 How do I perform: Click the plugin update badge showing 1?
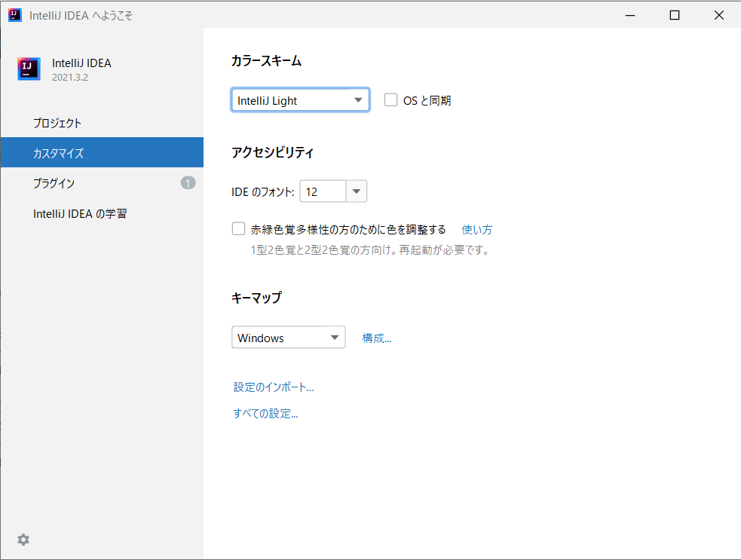(x=188, y=183)
